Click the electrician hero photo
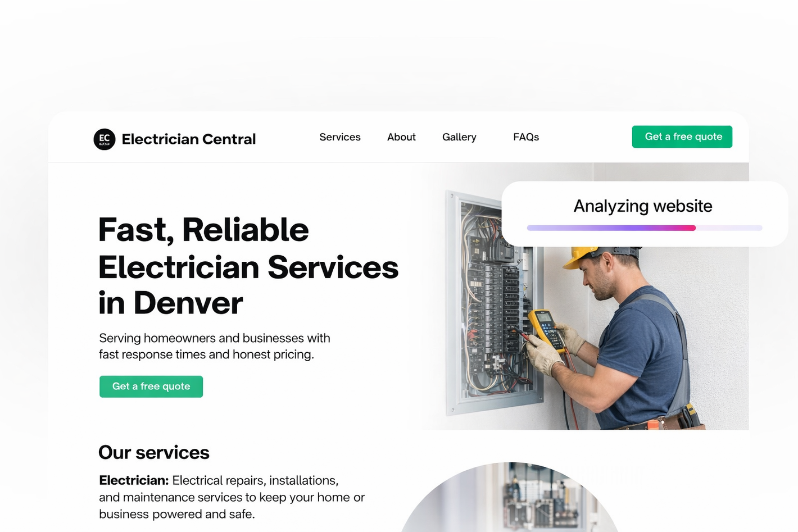The width and height of the screenshot is (798, 532). click(x=584, y=337)
